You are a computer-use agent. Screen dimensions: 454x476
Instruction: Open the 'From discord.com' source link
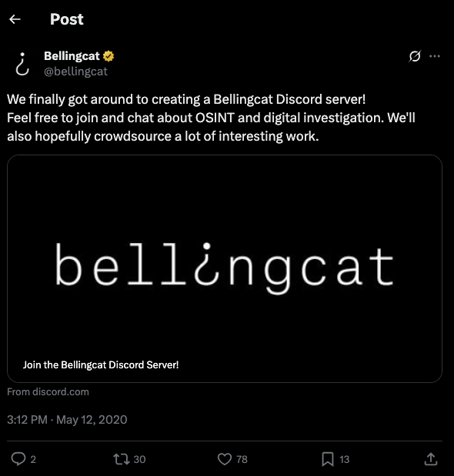(x=48, y=392)
